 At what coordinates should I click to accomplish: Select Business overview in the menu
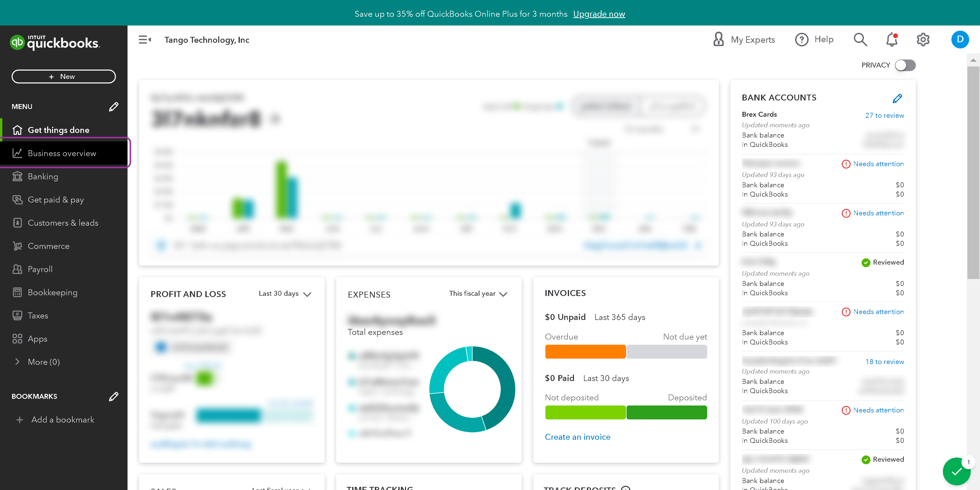(64, 153)
